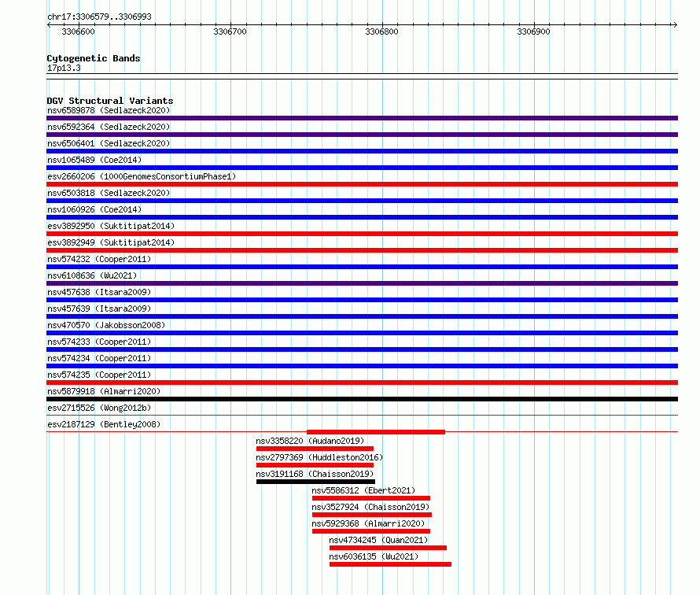Select the purple bar under nsv6589878
The height and width of the screenshot is (595, 700).
[x=362, y=118]
